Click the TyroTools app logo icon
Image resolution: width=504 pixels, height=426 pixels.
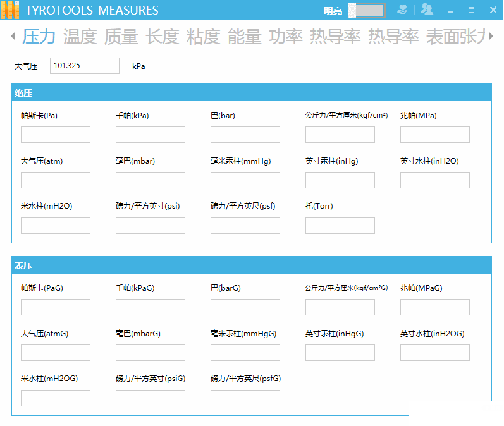coord(9,10)
